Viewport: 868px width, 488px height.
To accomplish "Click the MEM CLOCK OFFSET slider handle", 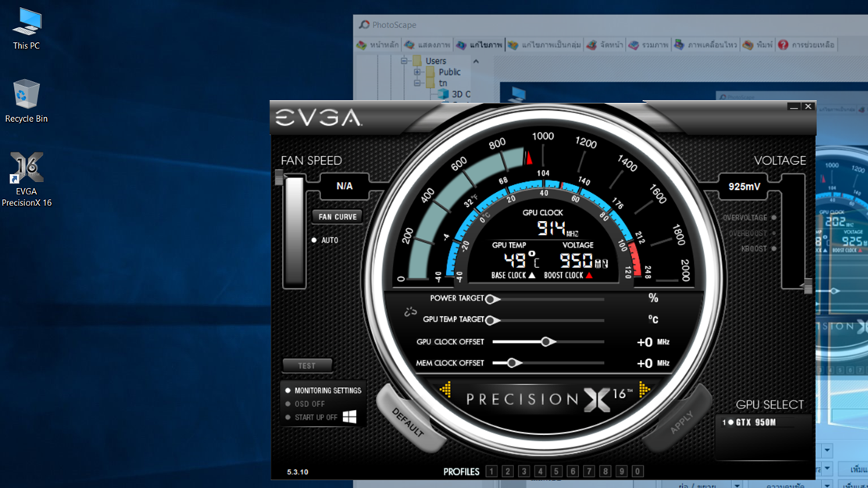I will pos(513,363).
